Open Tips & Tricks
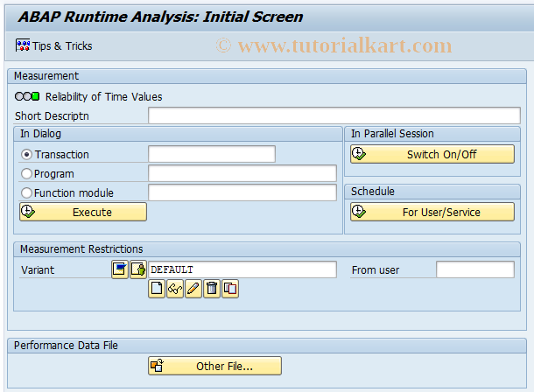Screen dimensions: 534x392 (x=53, y=45)
